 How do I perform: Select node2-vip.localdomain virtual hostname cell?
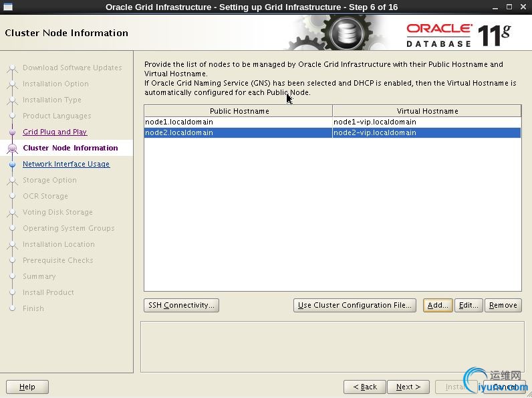pos(427,133)
